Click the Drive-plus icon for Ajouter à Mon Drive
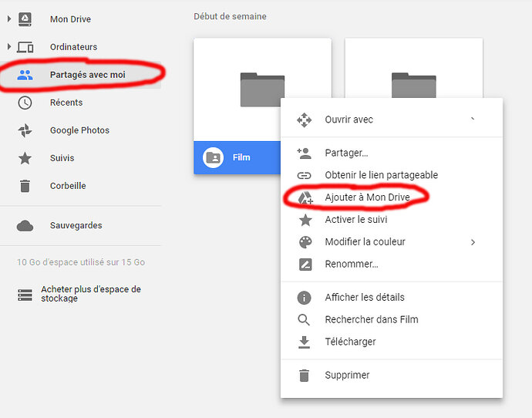 point(305,197)
